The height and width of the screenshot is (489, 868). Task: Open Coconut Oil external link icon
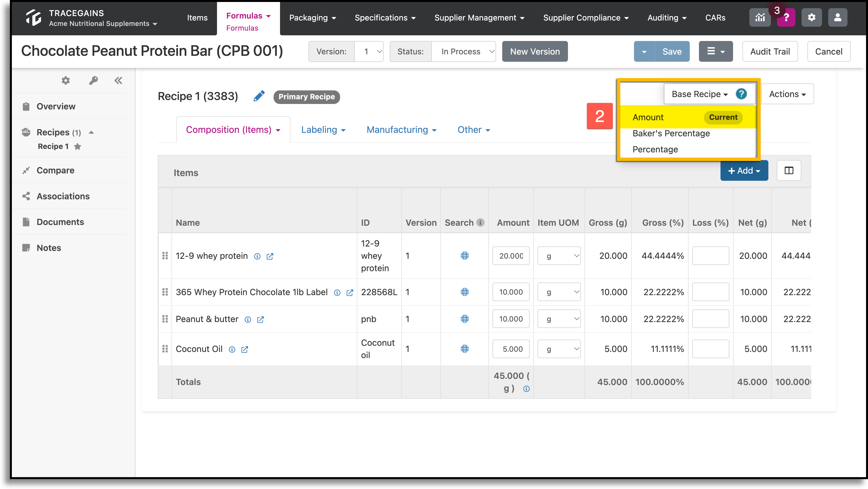point(245,349)
